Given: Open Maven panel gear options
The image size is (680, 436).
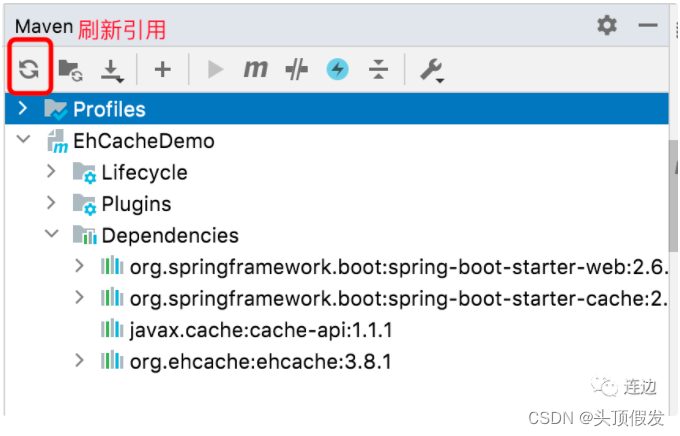Looking at the screenshot, I should click(x=607, y=25).
